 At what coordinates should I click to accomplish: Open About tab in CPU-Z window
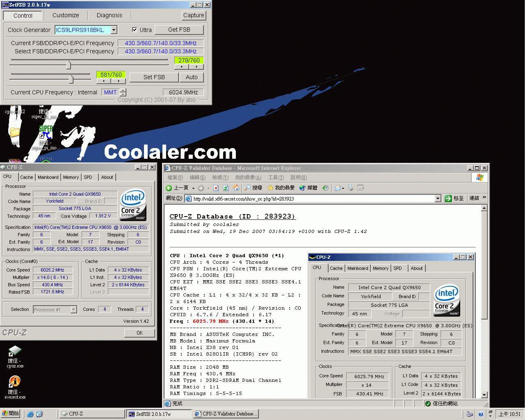pos(107,177)
